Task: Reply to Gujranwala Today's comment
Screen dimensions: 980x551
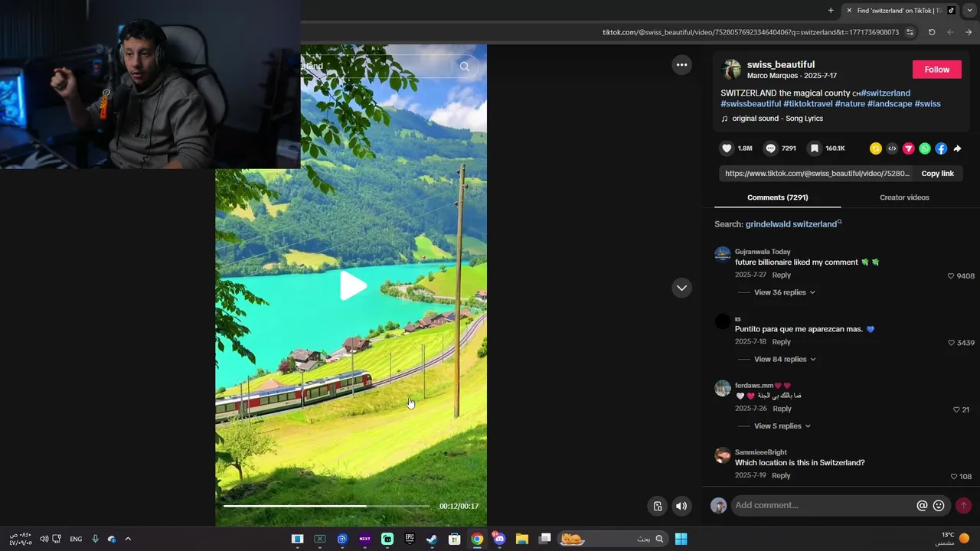Action: (x=781, y=275)
